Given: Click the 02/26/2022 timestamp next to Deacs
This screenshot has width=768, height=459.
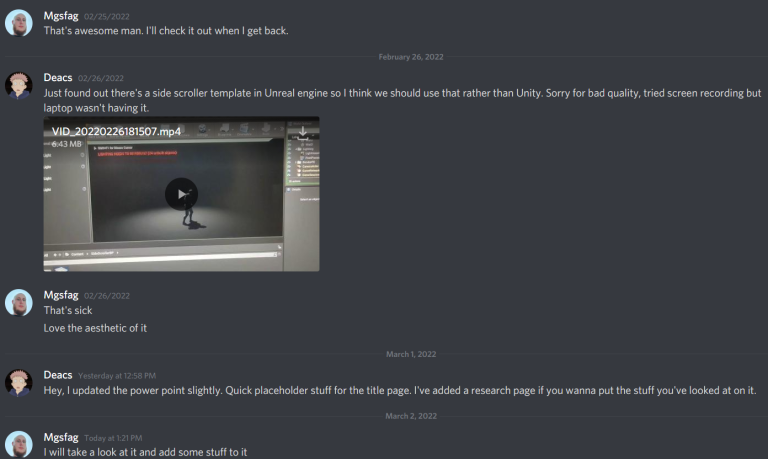Looking at the screenshot, I should click(100, 78).
